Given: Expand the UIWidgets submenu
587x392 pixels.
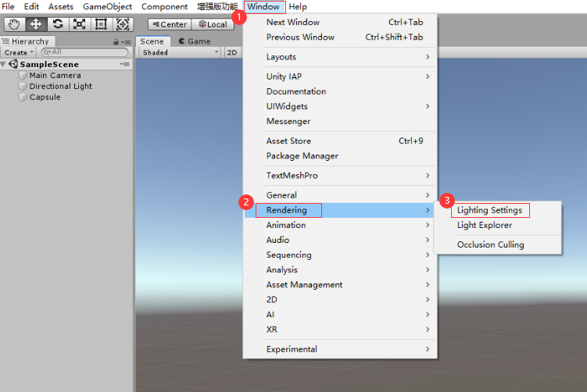Looking at the screenshot, I should click(340, 106).
